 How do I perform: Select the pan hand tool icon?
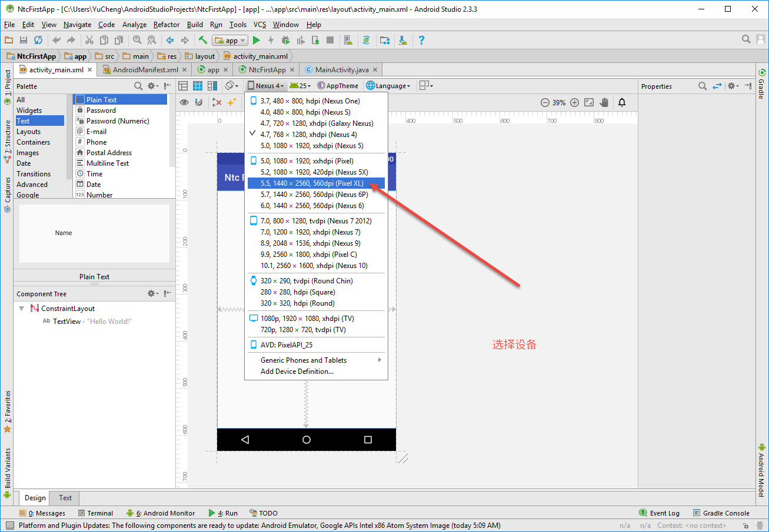click(604, 102)
